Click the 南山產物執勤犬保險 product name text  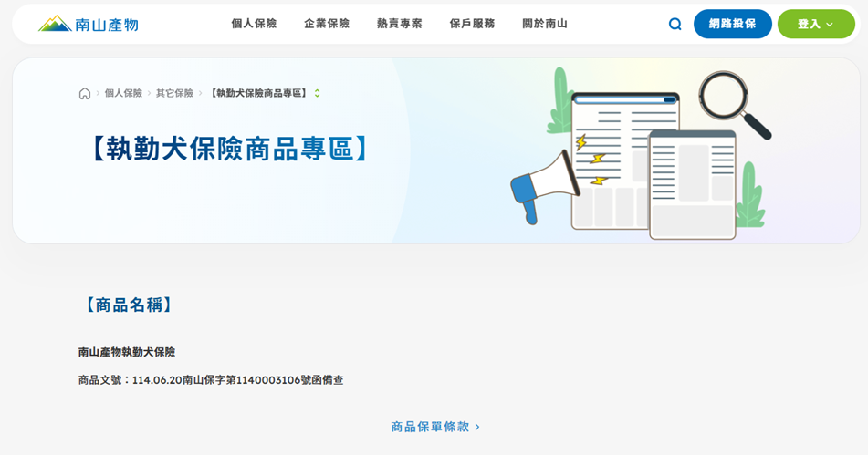(x=127, y=352)
